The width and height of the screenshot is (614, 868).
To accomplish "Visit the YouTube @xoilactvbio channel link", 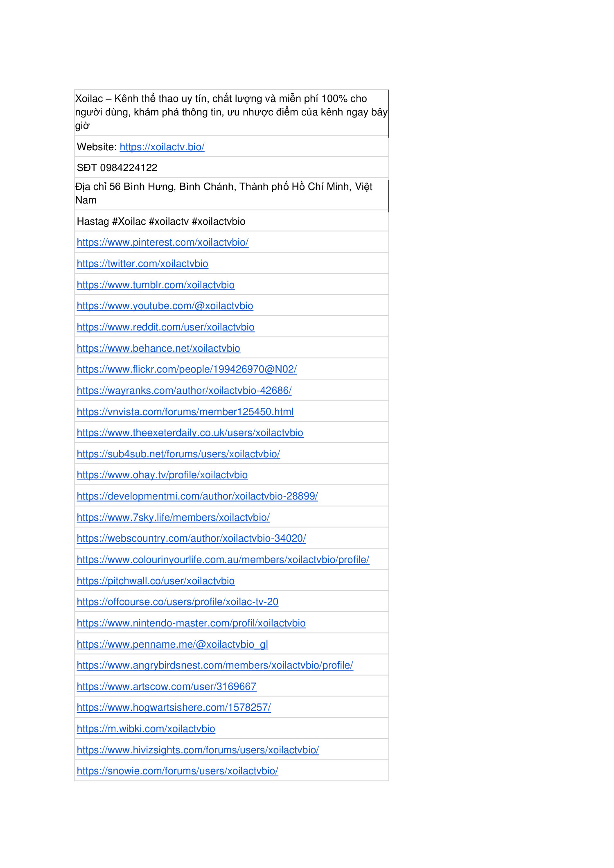I will (165, 306).
